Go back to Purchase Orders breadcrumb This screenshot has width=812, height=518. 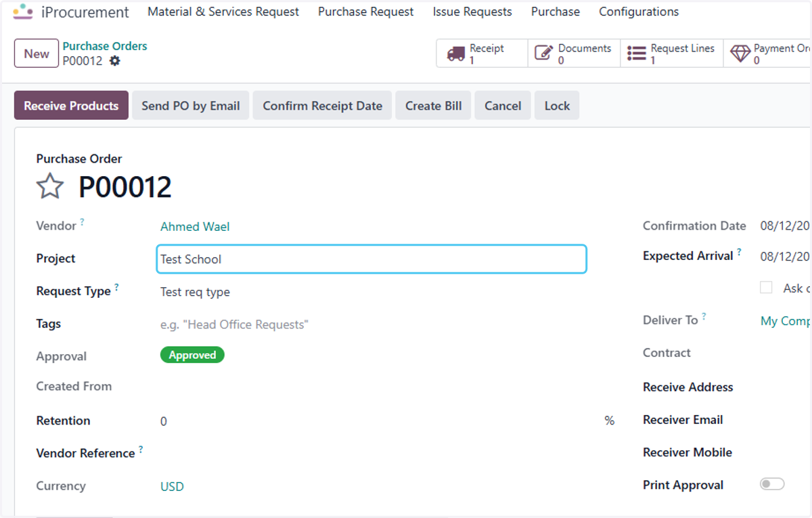coord(105,46)
